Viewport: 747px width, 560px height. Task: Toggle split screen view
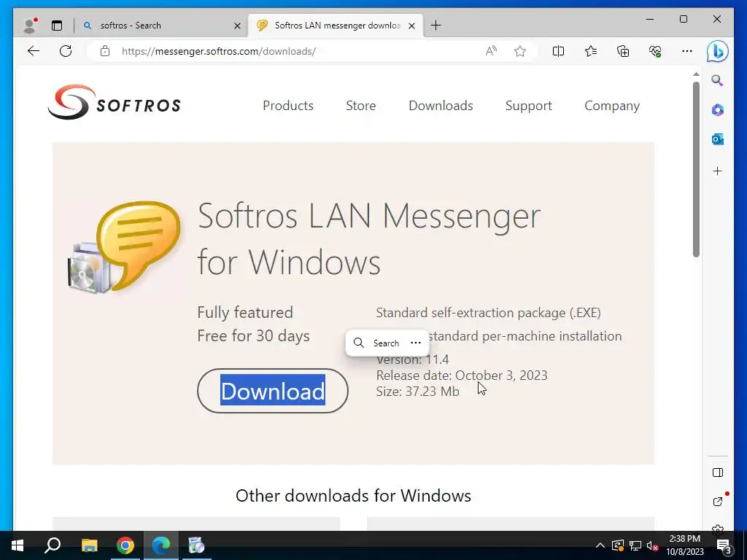pos(558,51)
